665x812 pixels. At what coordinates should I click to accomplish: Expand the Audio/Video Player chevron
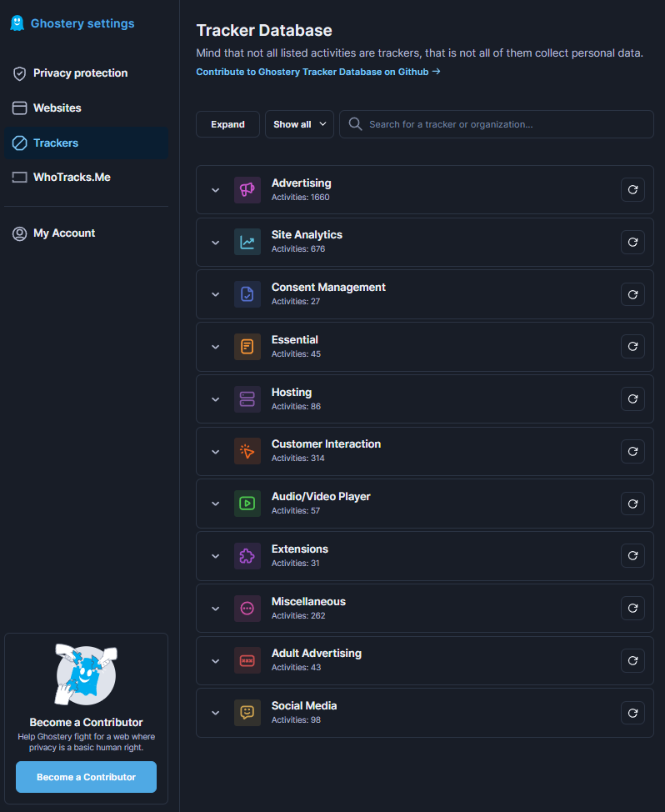point(215,504)
